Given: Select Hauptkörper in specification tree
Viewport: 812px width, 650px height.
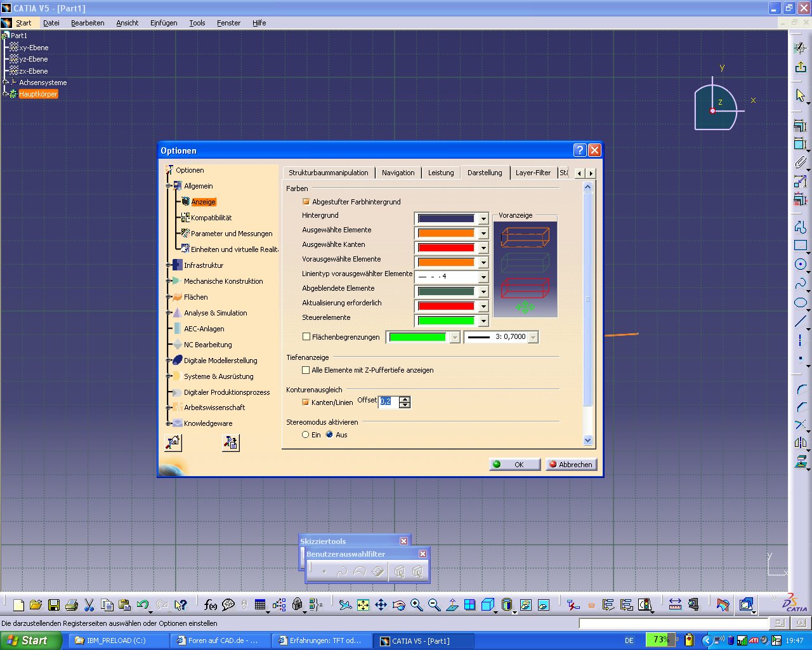Looking at the screenshot, I should pyautogui.click(x=38, y=94).
